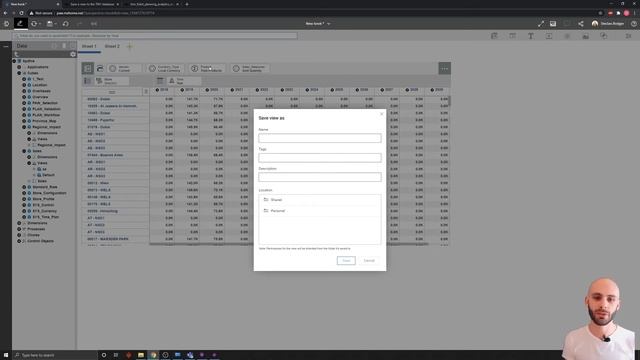Open the view overflow menu (three dots)

pyautogui.click(x=444, y=69)
